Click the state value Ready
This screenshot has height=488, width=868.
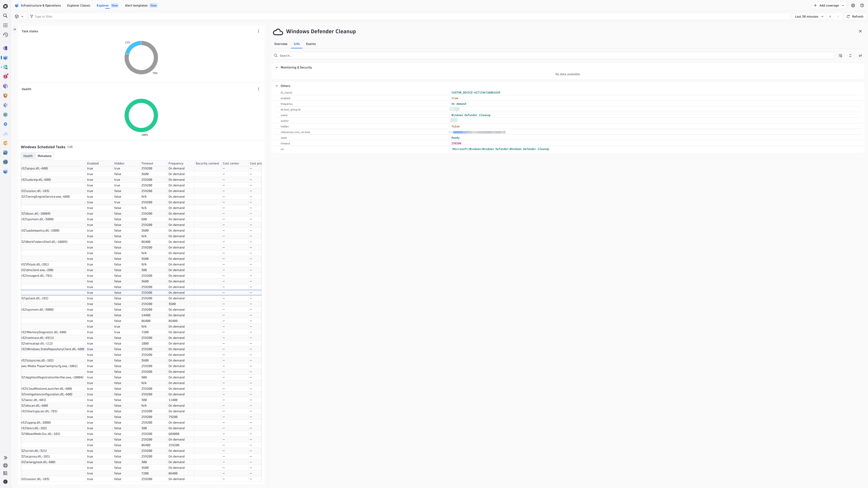[455, 138]
